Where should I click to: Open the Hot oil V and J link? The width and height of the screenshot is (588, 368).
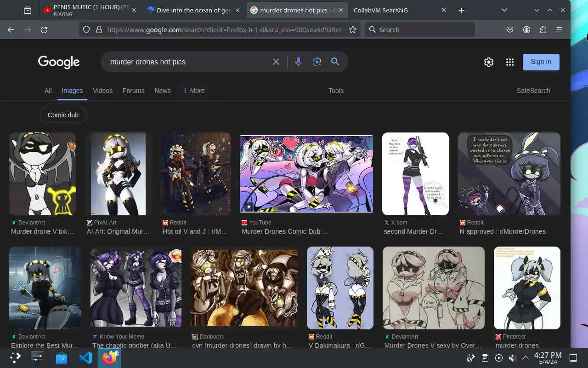click(195, 231)
